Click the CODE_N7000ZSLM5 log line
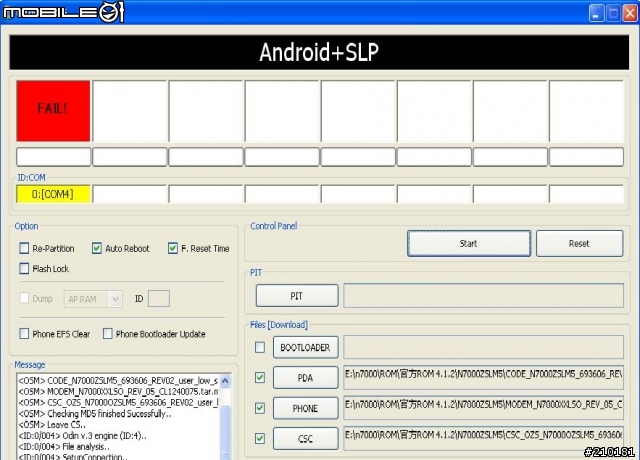Viewport: 640px width, 460px height. click(x=118, y=380)
